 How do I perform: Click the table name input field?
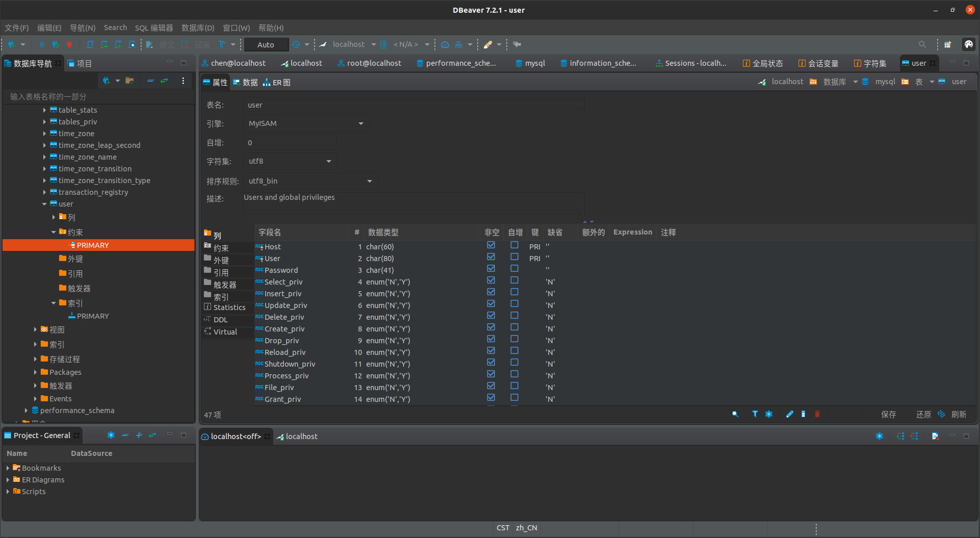coord(414,105)
